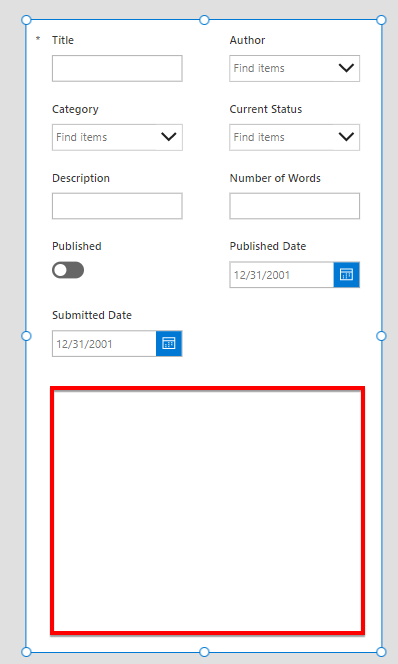Click the Category Find items search box

click(104, 137)
